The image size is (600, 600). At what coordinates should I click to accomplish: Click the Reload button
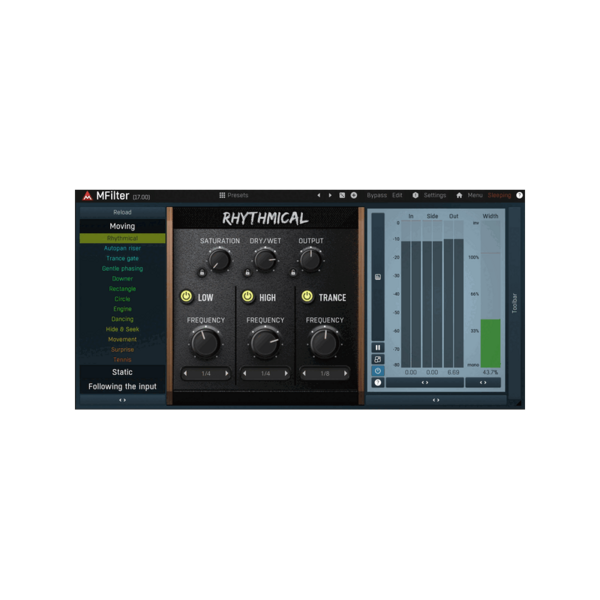(122, 212)
